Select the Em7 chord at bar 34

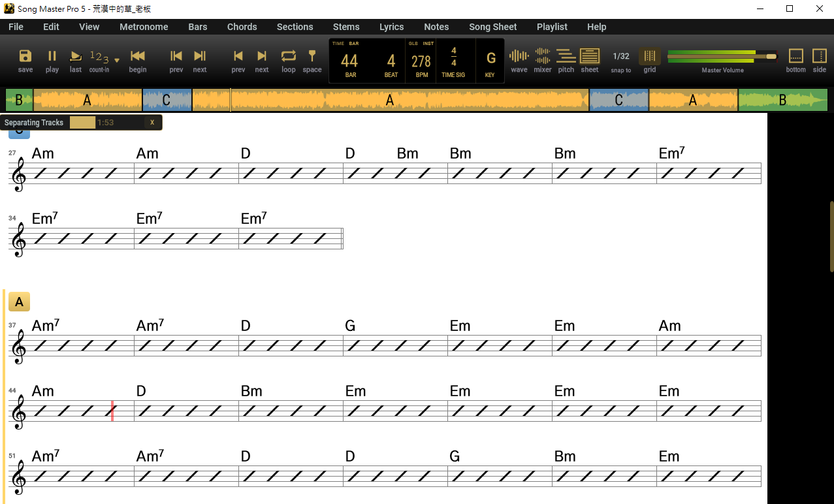pyautogui.click(x=45, y=219)
